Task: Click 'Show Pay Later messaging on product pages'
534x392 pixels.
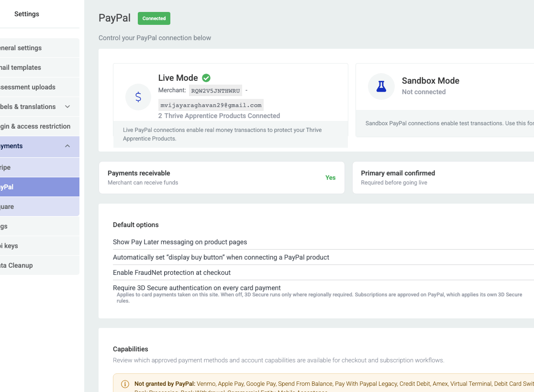Action: (180, 242)
